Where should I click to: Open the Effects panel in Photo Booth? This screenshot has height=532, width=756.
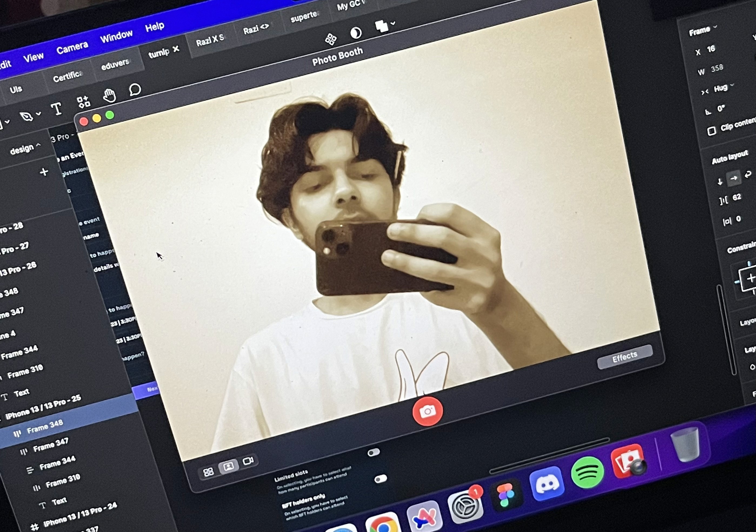tap(625, 357)
